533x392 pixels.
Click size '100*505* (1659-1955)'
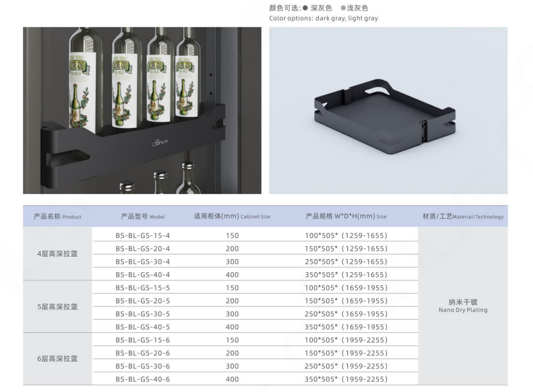click(x=346, y=288)
